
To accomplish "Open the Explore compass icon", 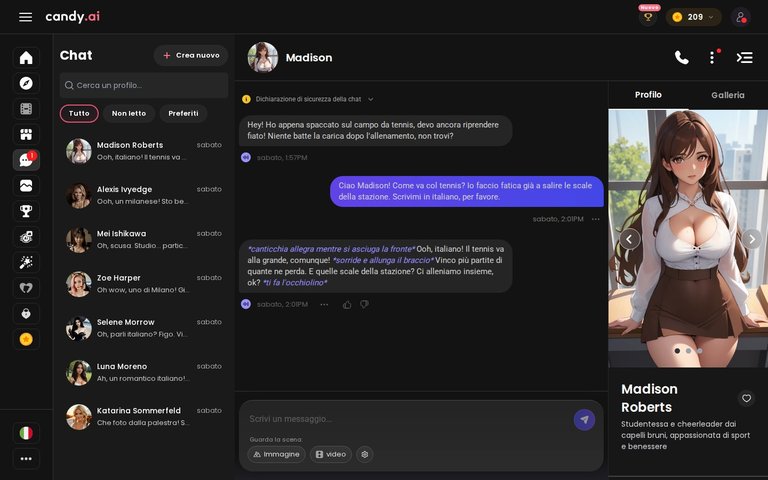I will [26, 83].
